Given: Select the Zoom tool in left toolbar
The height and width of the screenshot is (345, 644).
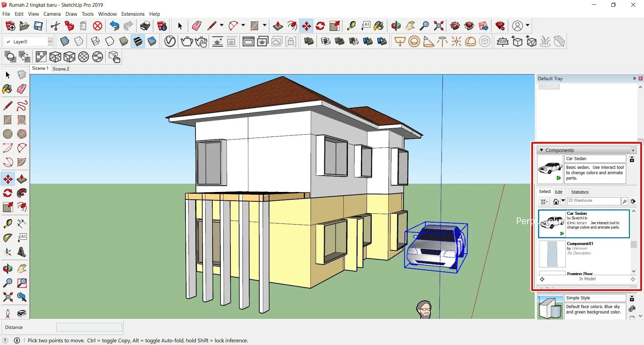Looking at the screenshot, I should (x=7, y=283).
